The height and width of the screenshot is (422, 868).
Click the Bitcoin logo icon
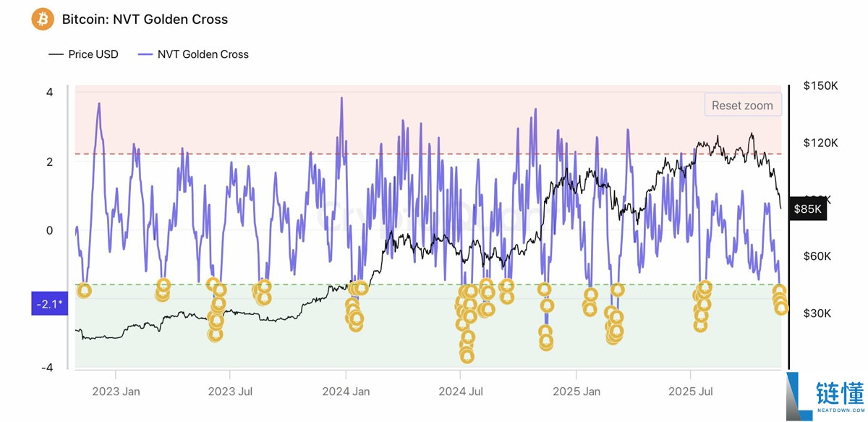(x=42, y=19)
